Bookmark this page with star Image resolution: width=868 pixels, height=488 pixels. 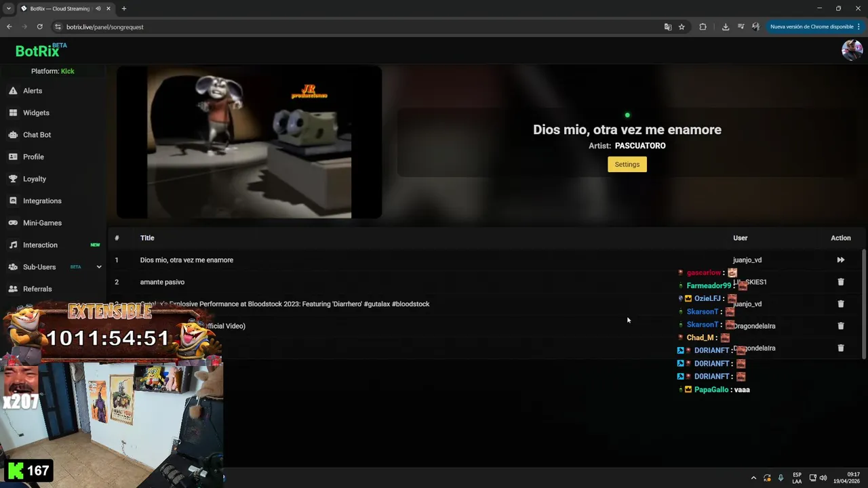[682, 27]
